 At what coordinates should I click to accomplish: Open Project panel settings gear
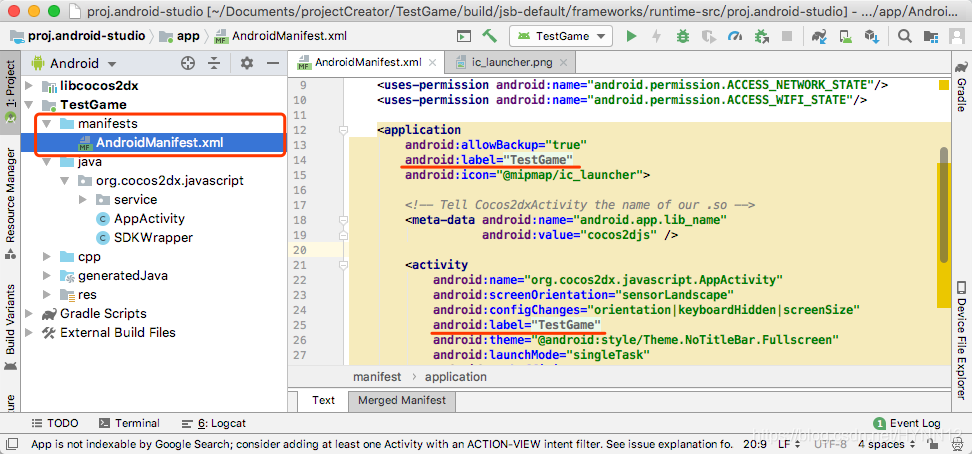[247, 63]
